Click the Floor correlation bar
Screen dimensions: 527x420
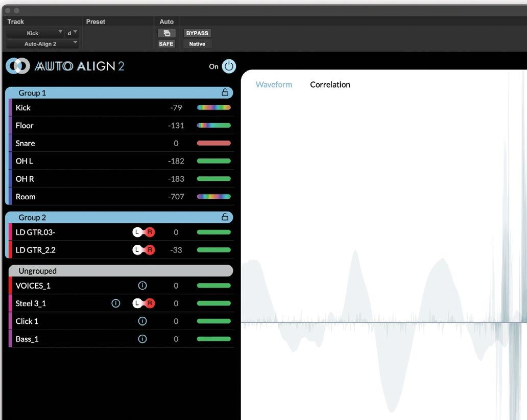tap(214, 125)
